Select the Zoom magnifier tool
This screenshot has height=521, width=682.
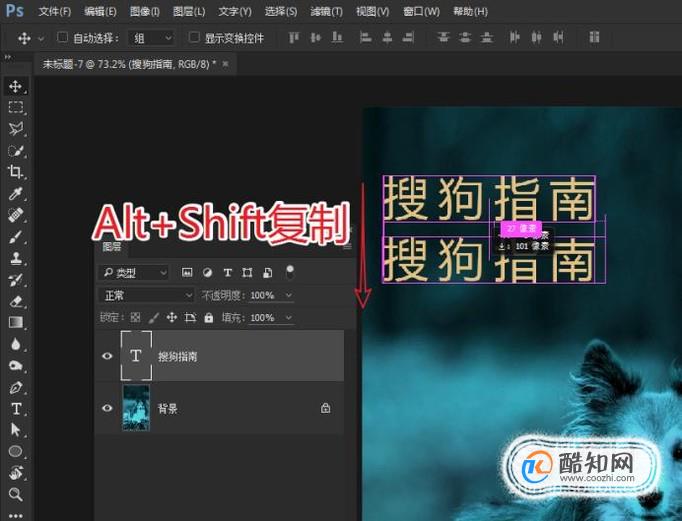coord(16,494)
